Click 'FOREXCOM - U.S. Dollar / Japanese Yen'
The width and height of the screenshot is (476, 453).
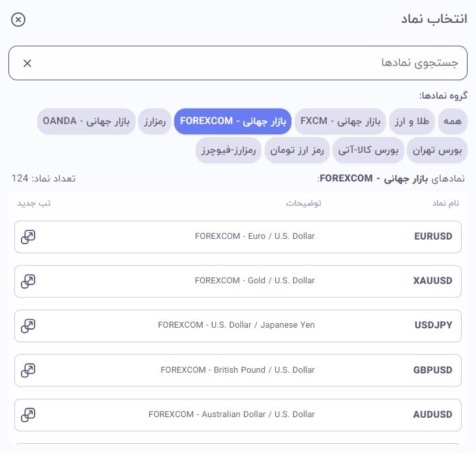236,325
